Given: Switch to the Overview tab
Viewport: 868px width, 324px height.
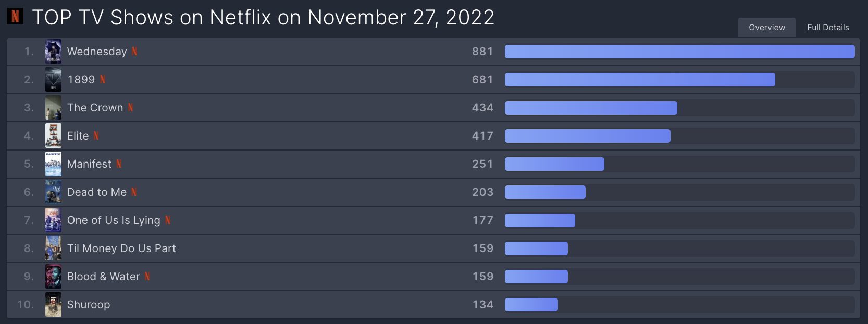Looking at the screenshot, I should 767,27.
